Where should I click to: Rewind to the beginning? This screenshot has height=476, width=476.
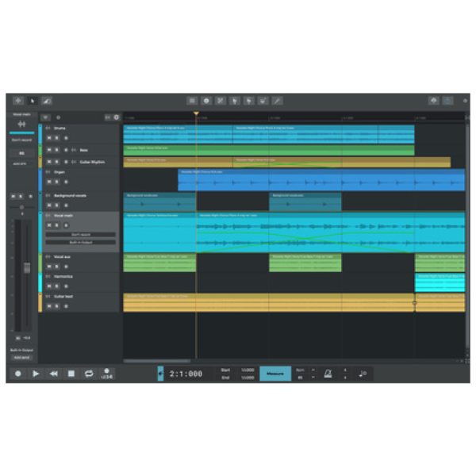point(54,374)
